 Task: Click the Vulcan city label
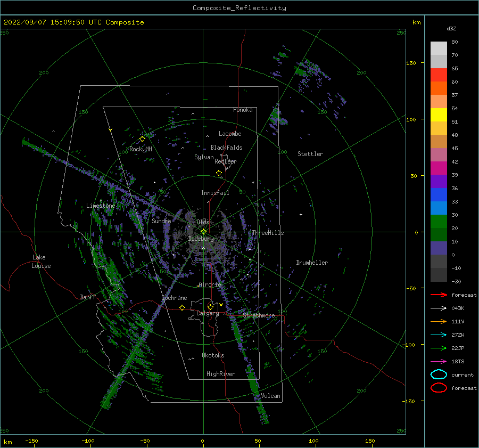click(271, 396)
